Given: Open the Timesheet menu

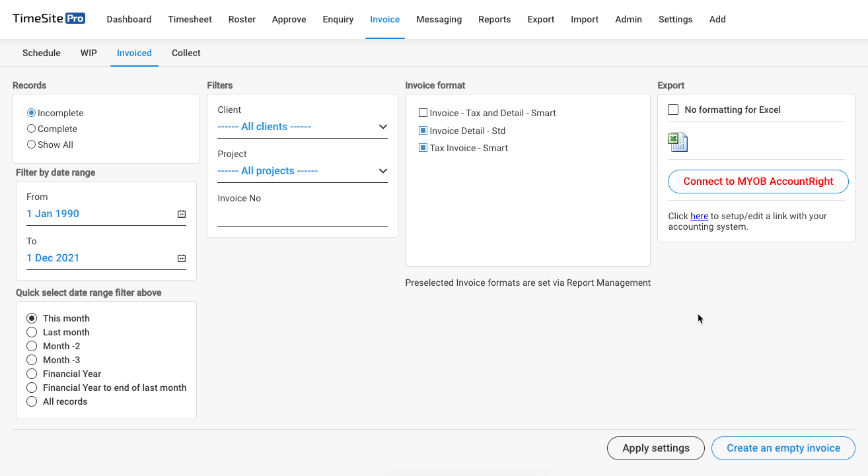Looking at the screenshot, I should click(190, 19).
